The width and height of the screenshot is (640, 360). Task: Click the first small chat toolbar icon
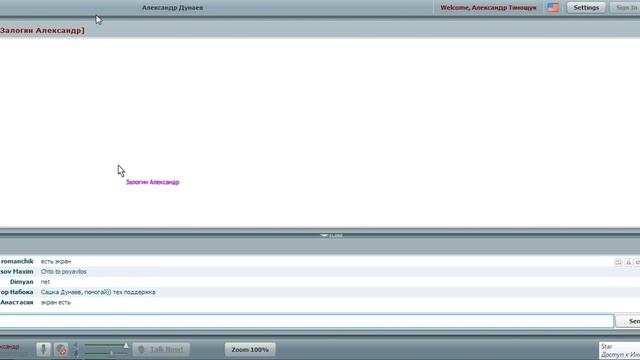618,262
